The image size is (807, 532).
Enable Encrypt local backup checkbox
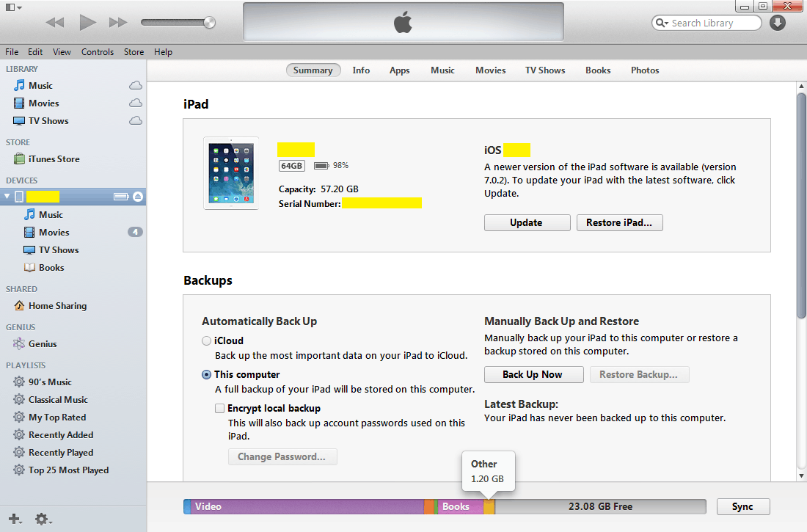pos(220,409)
